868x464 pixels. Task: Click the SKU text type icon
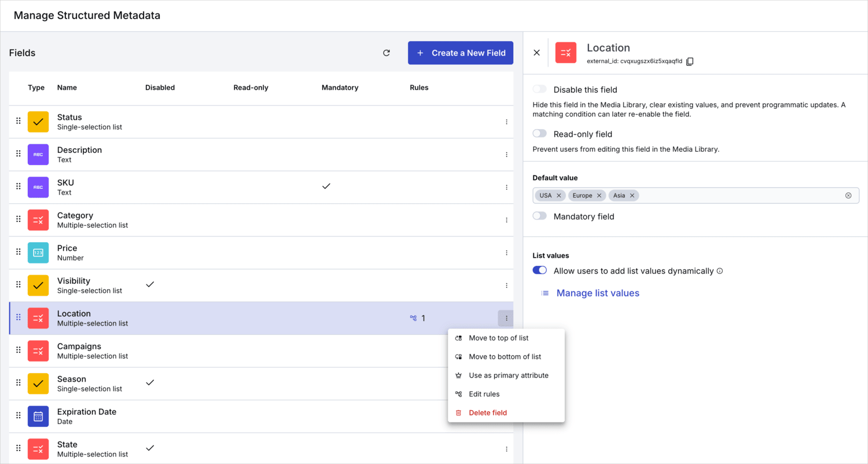[x=38, y=187]
